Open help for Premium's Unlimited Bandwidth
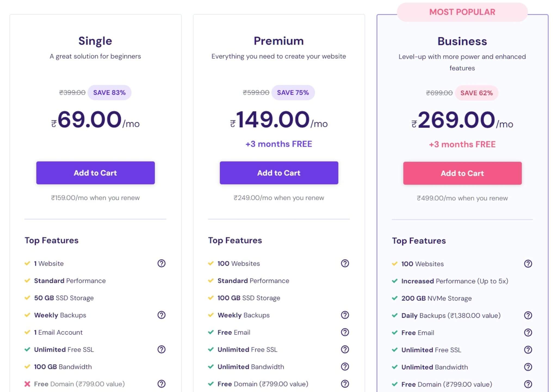 (x=345, y=367)
